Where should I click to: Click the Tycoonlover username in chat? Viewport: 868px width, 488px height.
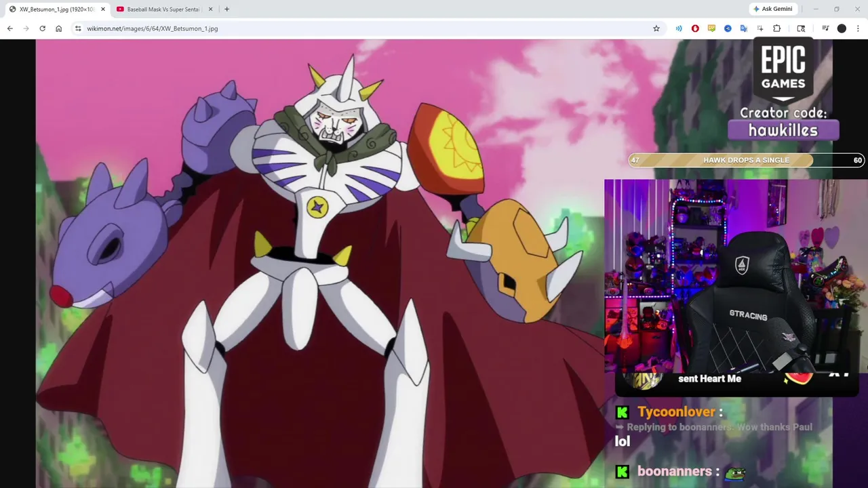676,411
